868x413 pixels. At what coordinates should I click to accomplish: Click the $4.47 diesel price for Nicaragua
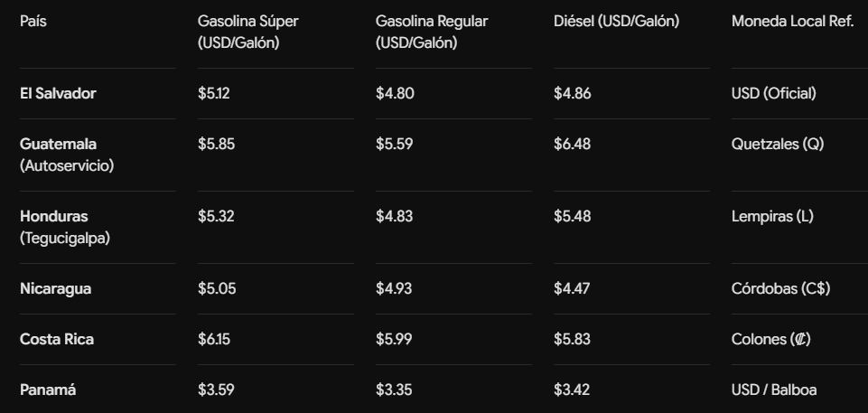[572, 289]
